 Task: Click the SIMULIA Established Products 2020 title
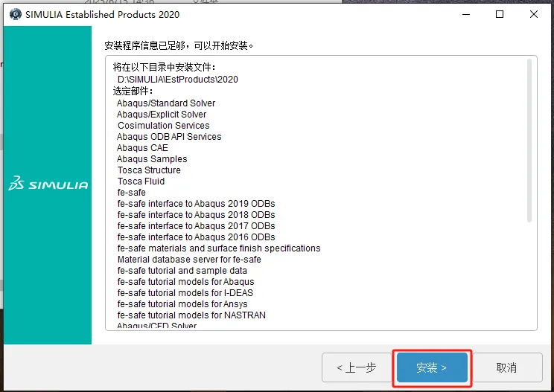click(103, 14)
